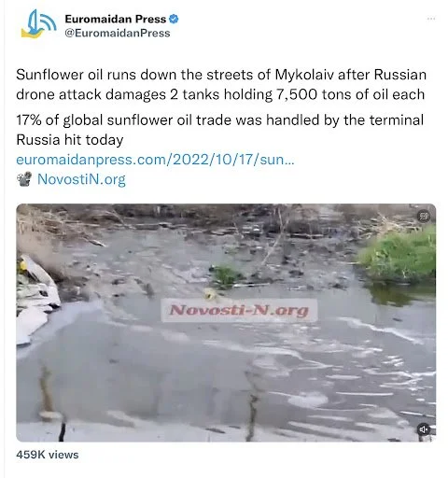Click the Novosti-N.org watermark in video
The image size is (448, 478).
(239, 310)
